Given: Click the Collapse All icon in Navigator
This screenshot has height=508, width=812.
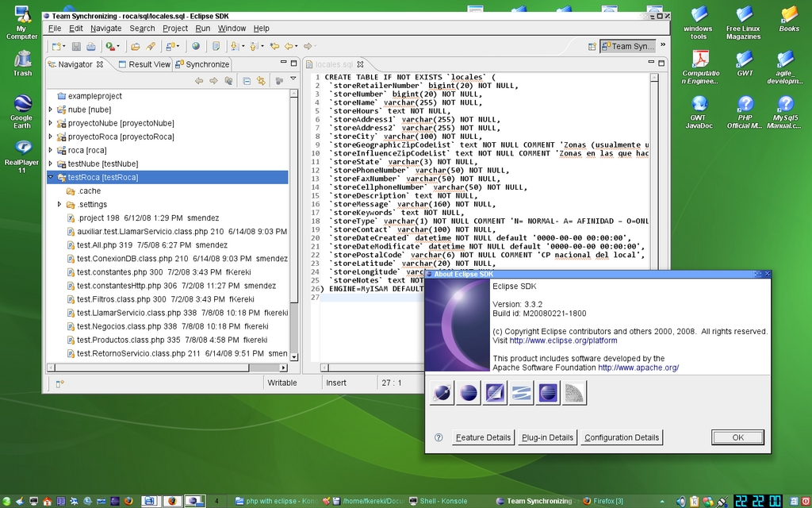Looking at the screenshot, I should pyautogui.click(x=247, y=80).
